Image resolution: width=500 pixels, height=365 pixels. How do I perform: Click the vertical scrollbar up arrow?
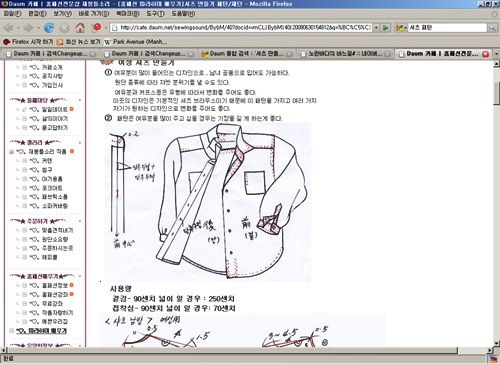(497, 64)
